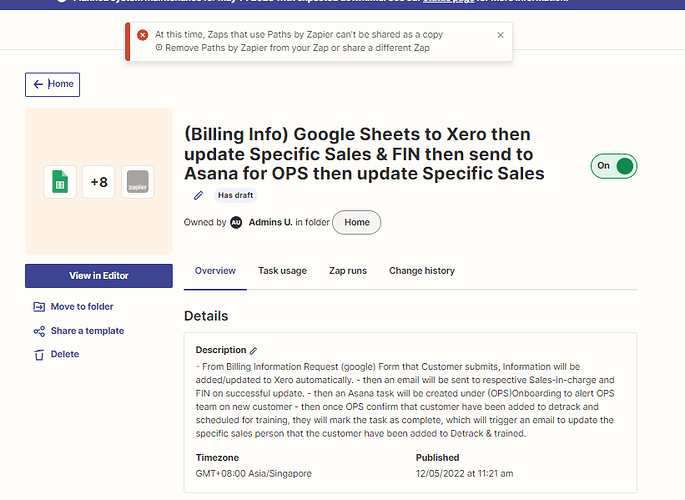Screen dimensions: 685x500
Task: Click the Zap title heading text
Action: click(364, 154)
